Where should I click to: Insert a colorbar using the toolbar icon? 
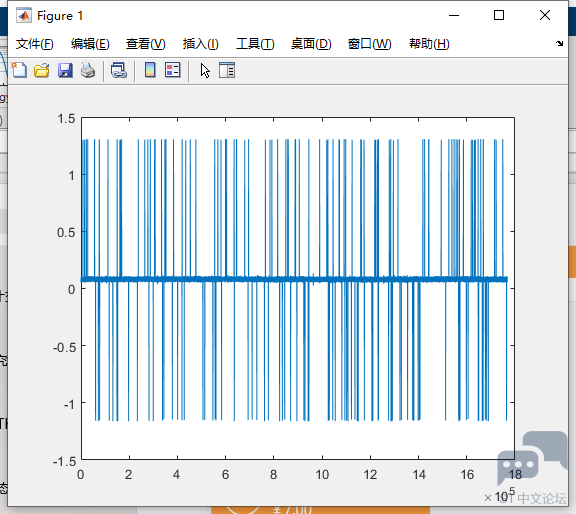pyautogui.click(x=150, y=70)
